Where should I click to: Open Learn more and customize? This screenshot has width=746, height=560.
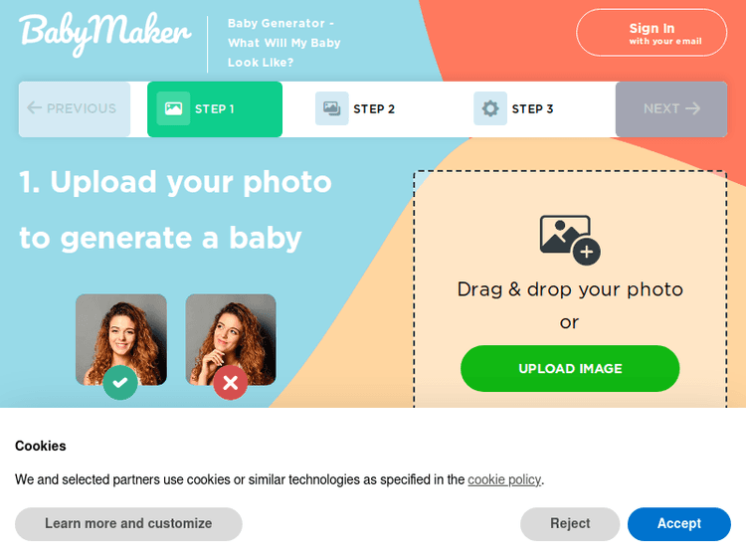(128, 523)
